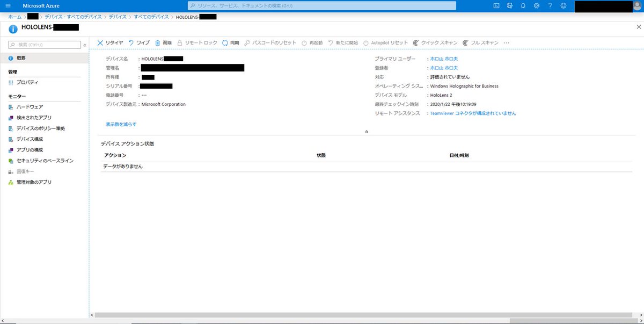The width and height of the screenshot is (644, 324).
Task: Open Cloud Shell from the top bar
Action: click(x=496, y=5)
